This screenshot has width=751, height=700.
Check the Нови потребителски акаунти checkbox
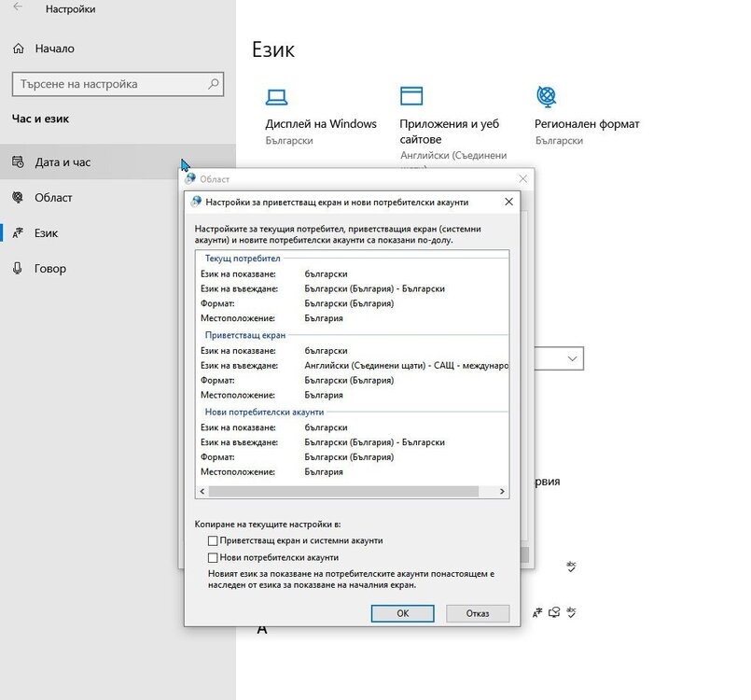coord(213,557)
